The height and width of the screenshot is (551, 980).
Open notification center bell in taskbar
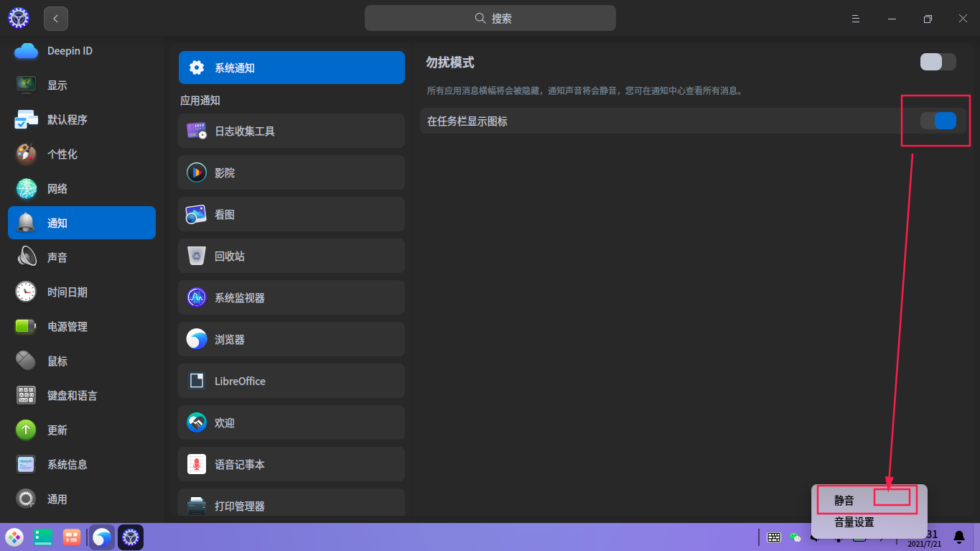coord(959,537)
